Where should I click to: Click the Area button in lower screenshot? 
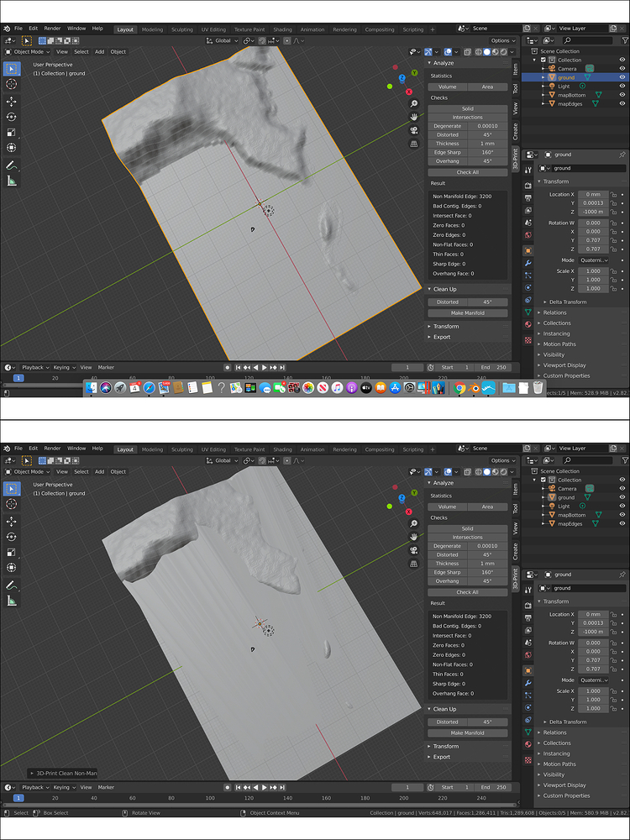tap(487, 507)
